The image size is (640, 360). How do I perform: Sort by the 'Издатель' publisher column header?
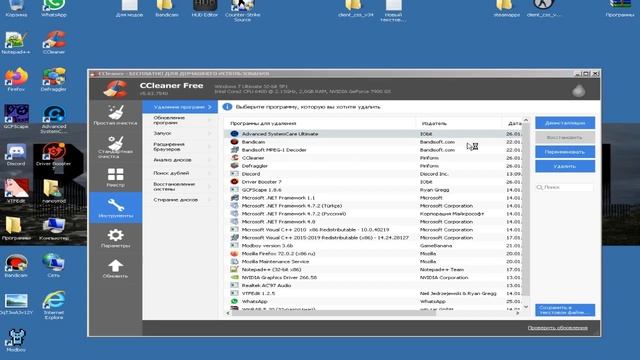pos(459,123)
